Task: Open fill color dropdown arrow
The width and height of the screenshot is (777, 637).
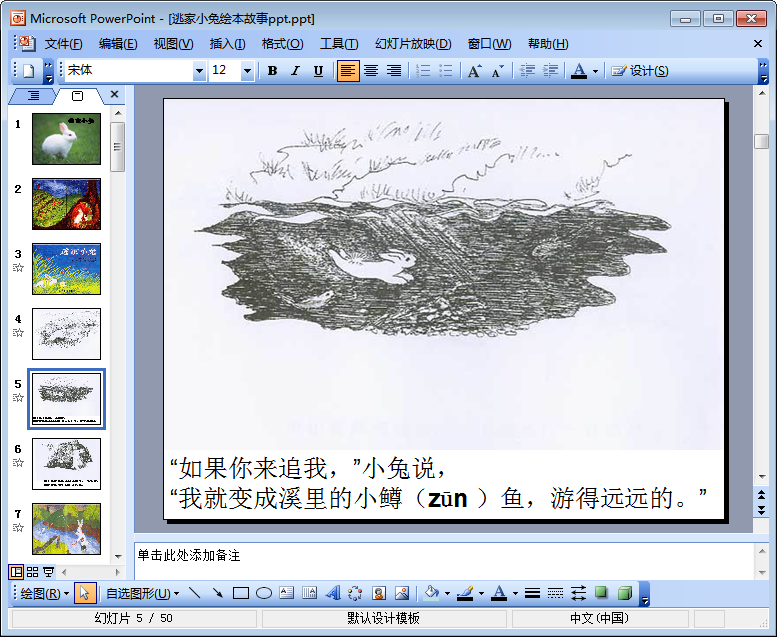Action: (x=447, y=593)
